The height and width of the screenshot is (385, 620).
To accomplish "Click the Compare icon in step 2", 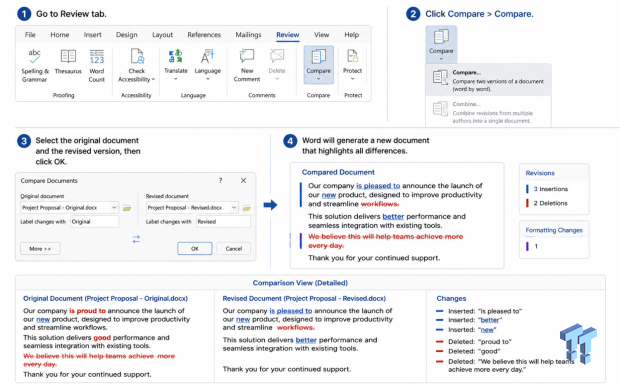I will tap(441, 37).
